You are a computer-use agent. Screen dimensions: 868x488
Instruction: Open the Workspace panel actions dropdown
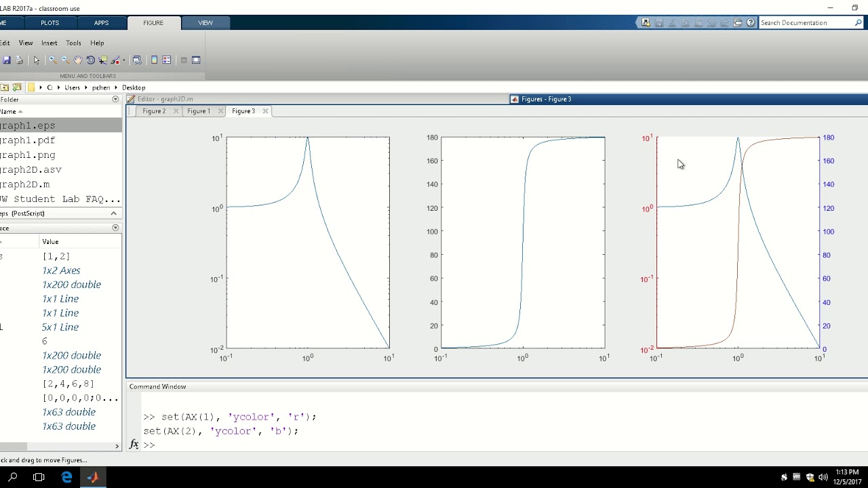pos(115,228)
